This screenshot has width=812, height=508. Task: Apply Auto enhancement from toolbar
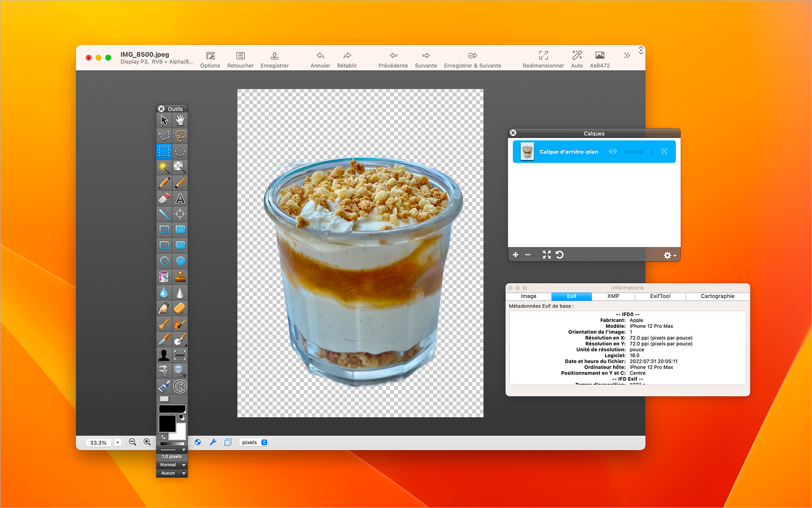[576, 59]
